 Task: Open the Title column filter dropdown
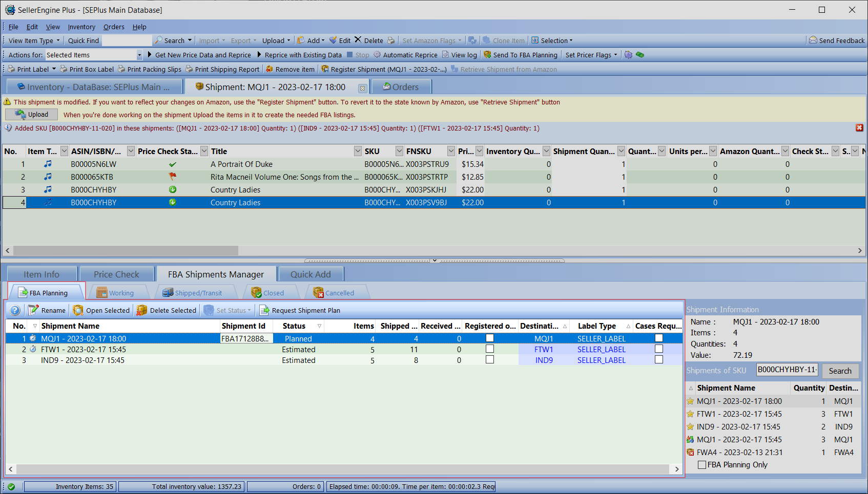pyautogui.click(x=358, y=151)
